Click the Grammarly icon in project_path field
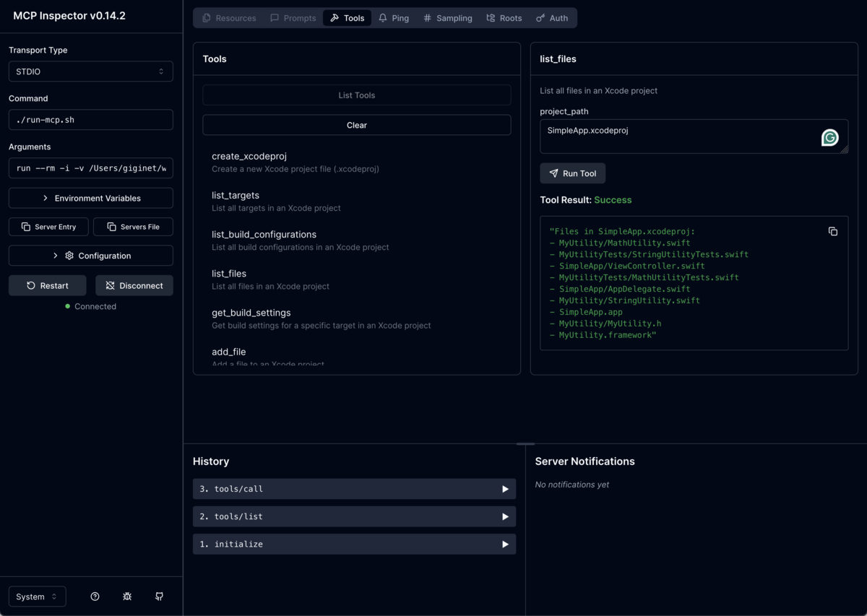 (x=830, y=138)
